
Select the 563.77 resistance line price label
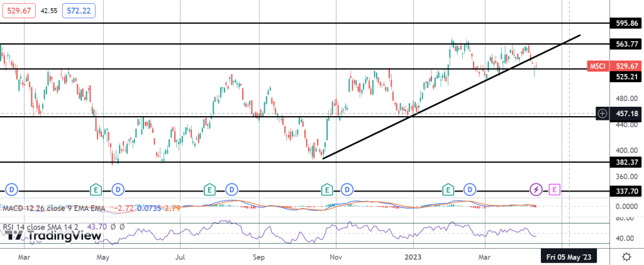click(626, 44)
